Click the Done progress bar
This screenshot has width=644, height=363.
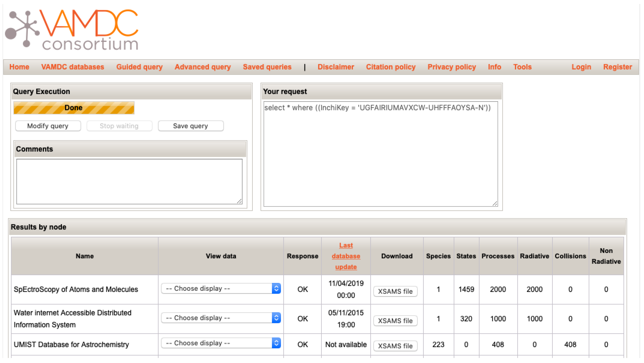(74, 108)
